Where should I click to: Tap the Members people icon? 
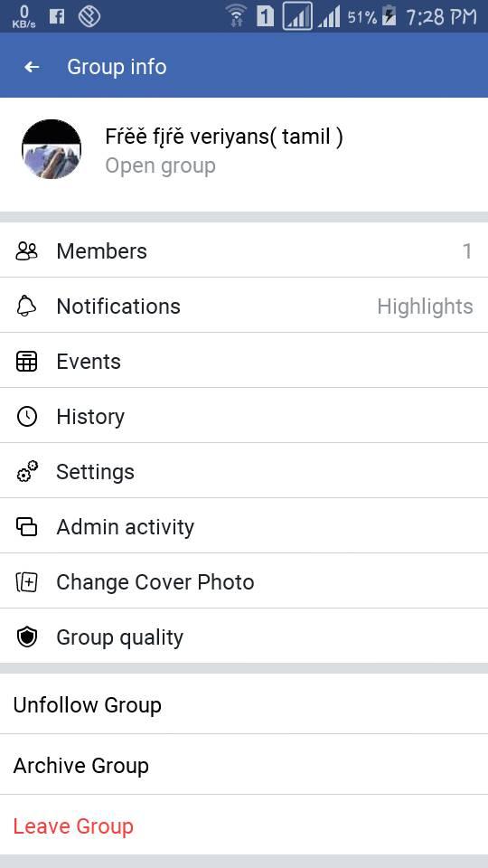point(26,251)
